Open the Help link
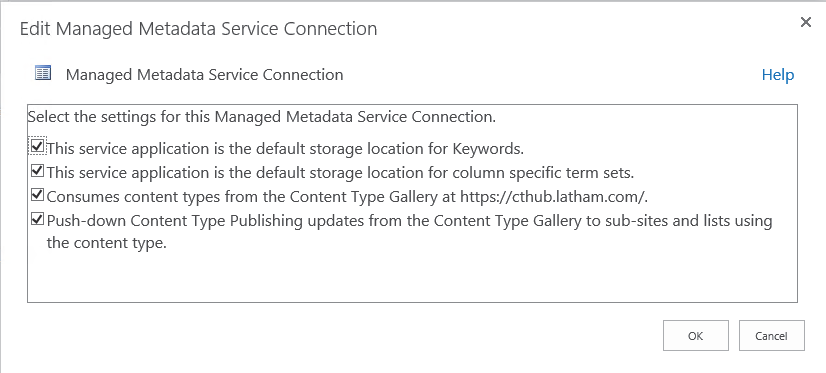This screenshot has height=373, width=826. pyautogui.click(x=778, y=75)
